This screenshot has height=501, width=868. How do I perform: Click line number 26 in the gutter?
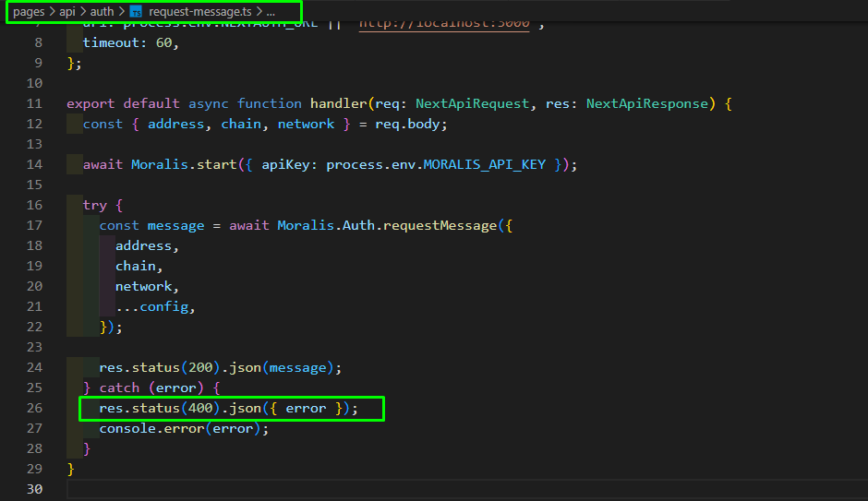34,408
